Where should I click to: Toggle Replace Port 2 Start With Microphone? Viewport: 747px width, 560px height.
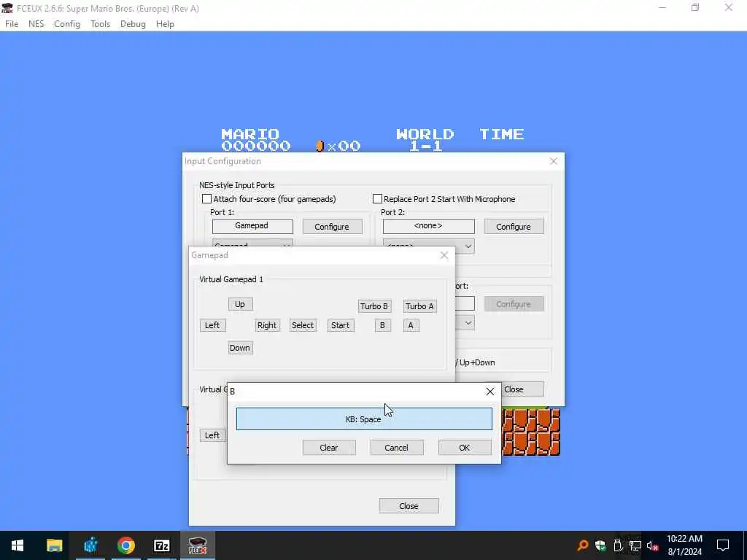point(377,198)
